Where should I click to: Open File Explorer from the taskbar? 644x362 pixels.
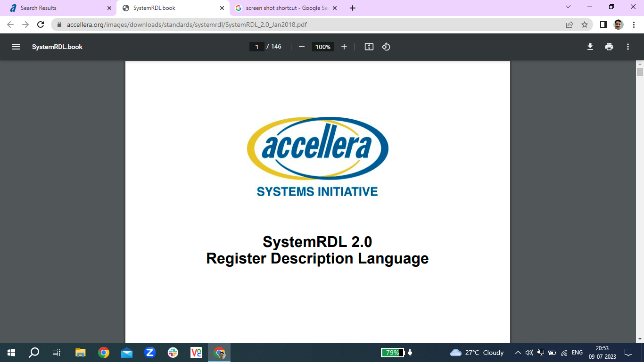point(81,353)
